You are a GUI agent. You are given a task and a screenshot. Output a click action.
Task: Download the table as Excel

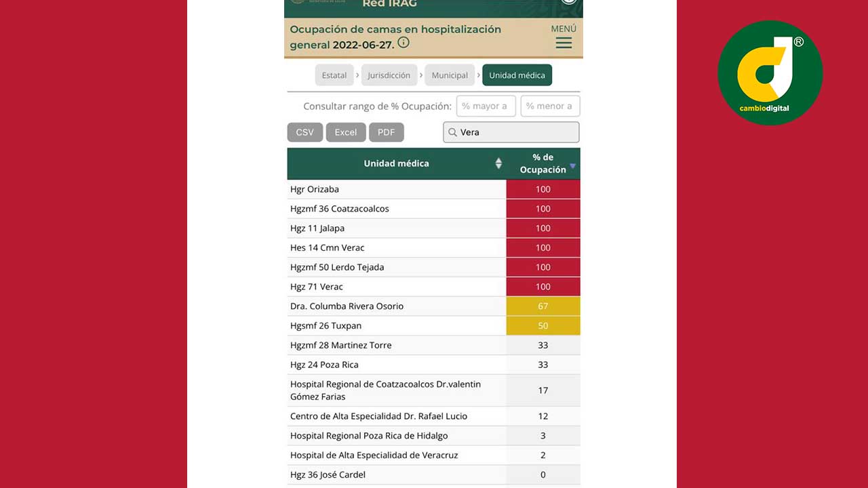click(345, 132)
